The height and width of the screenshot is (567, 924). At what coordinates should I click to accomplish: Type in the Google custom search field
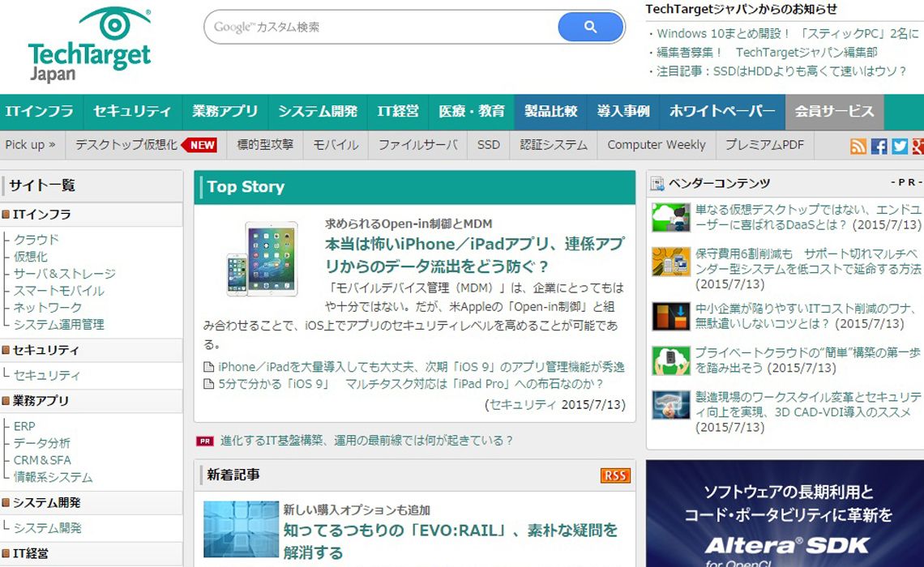(381, 28)
